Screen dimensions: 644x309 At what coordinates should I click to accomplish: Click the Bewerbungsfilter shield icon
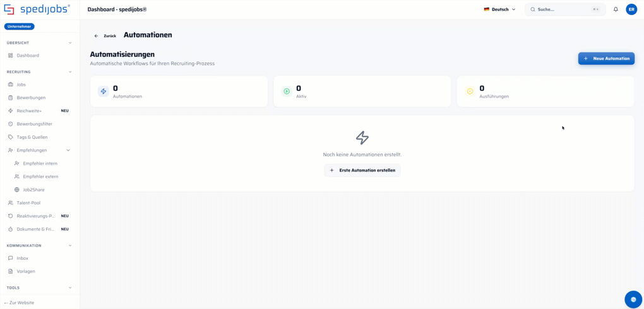click(11, 124)
